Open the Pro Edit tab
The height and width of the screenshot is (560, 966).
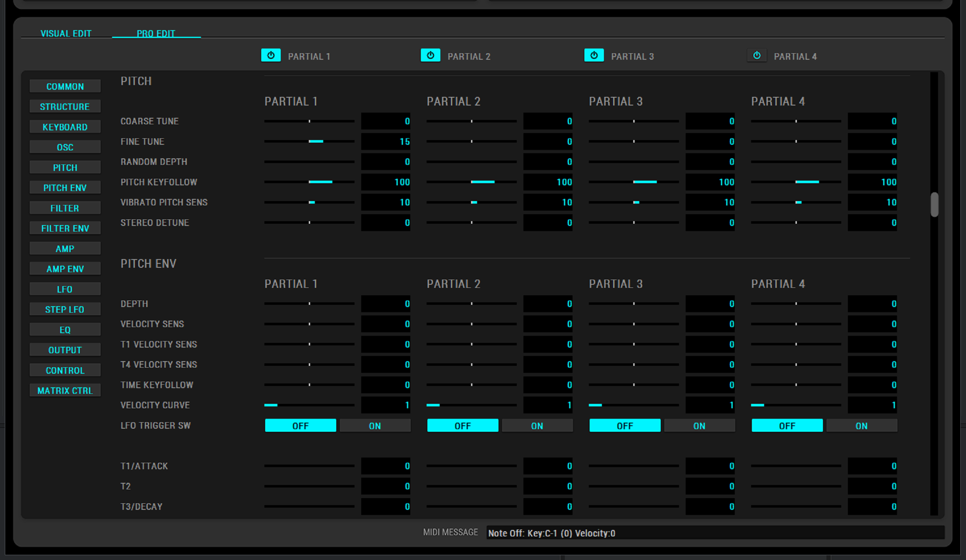[156, 34]
